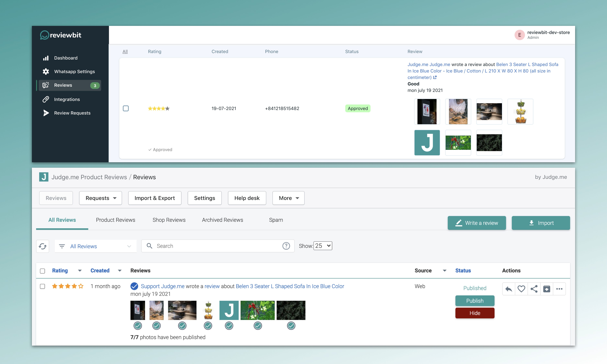The width and height of the screenshot is (607, 364).
Task: Open the Show 25 per page selector
Action: [323, 246]
